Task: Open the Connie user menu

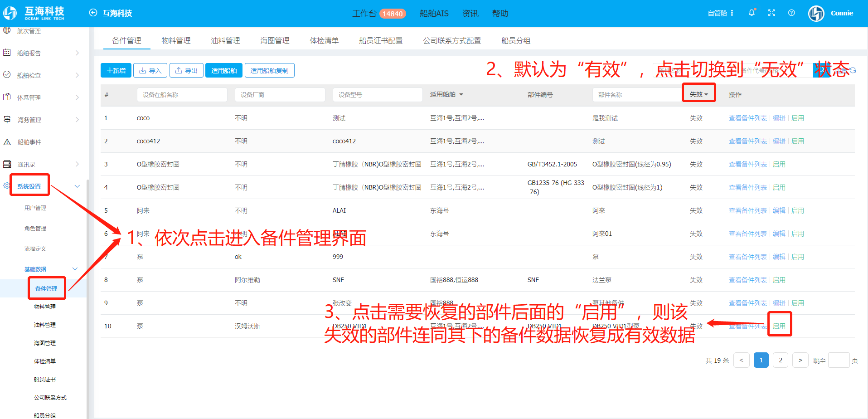Action: pyautogui.click(x=842, y=13)
